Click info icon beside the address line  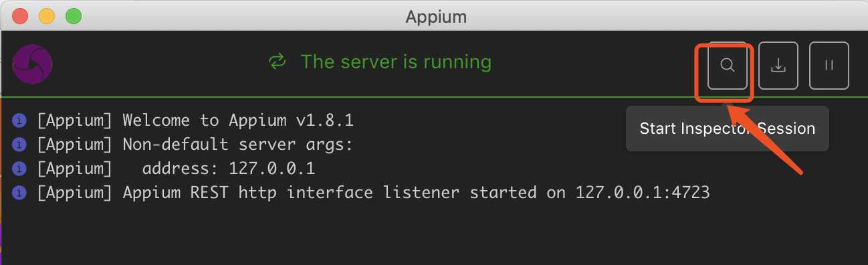point(19,169)
